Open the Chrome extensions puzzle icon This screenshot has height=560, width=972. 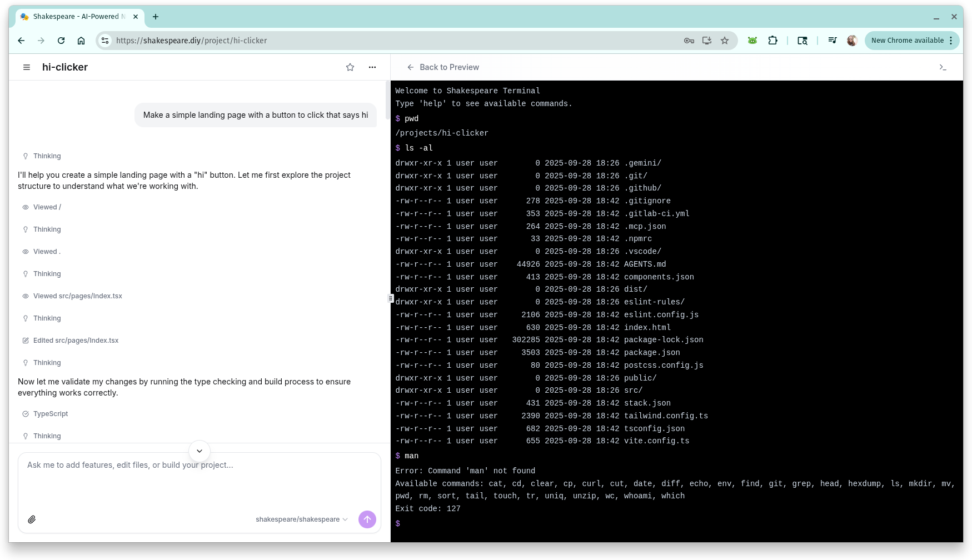772,40
